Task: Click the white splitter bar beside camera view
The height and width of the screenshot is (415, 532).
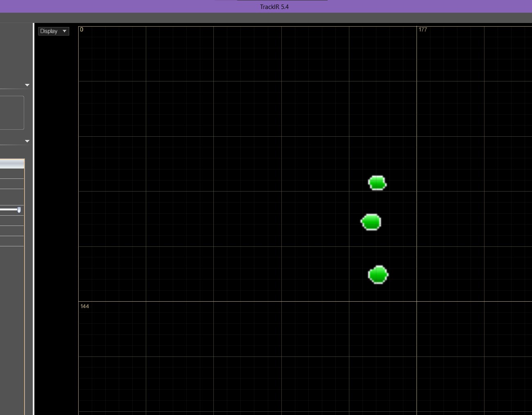Action: pyautogui.click(x=34, y=219)
